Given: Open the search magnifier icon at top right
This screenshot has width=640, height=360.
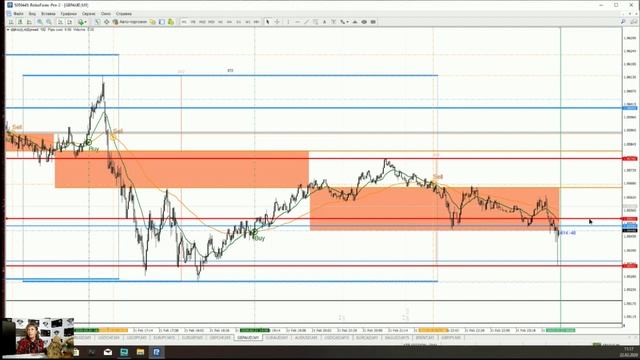Looking at the screenshot, I should pyautogui.click(x=623, y=22).
